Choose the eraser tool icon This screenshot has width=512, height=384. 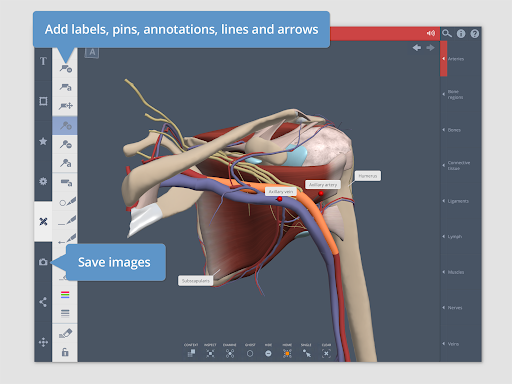[65, 333]
